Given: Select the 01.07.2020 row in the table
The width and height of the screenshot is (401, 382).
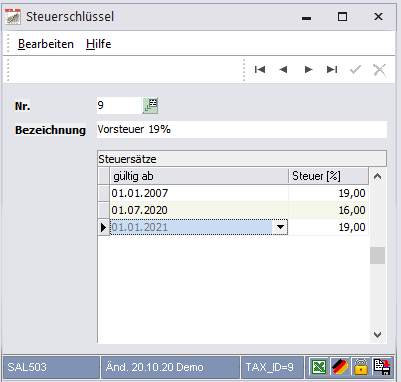Looking at the screenshot, I should pyautogui.click(x=233, y=210).
